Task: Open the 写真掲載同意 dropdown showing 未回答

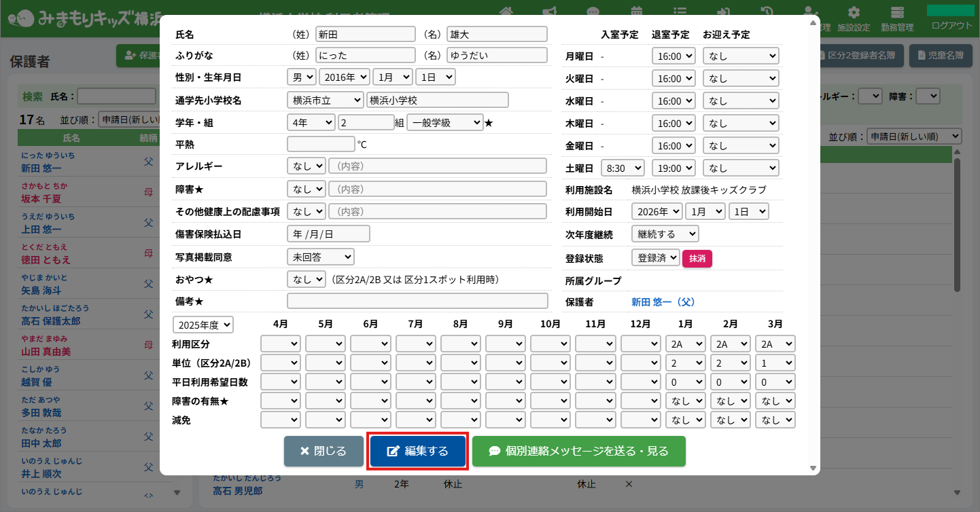Action: pos(320,257)
